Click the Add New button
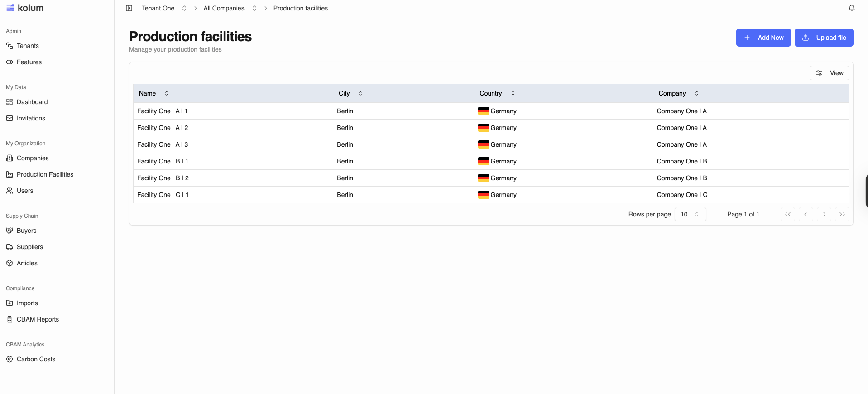Image resolution: width=868 pixels, height=394 pixels. coord(763,38)
